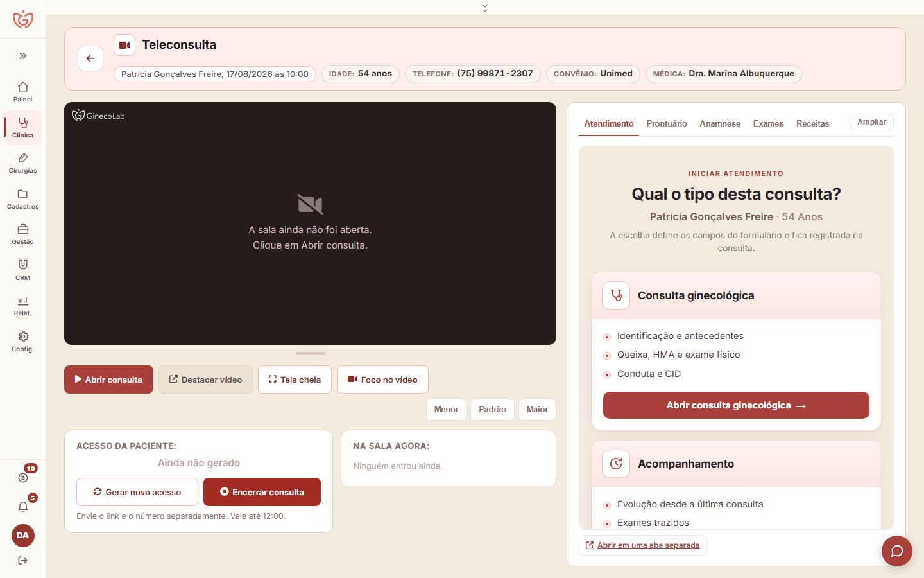Toggle Foco no vídeo
Image resolution: width=924 pixels, height=578 pixels.
[382, 380]
